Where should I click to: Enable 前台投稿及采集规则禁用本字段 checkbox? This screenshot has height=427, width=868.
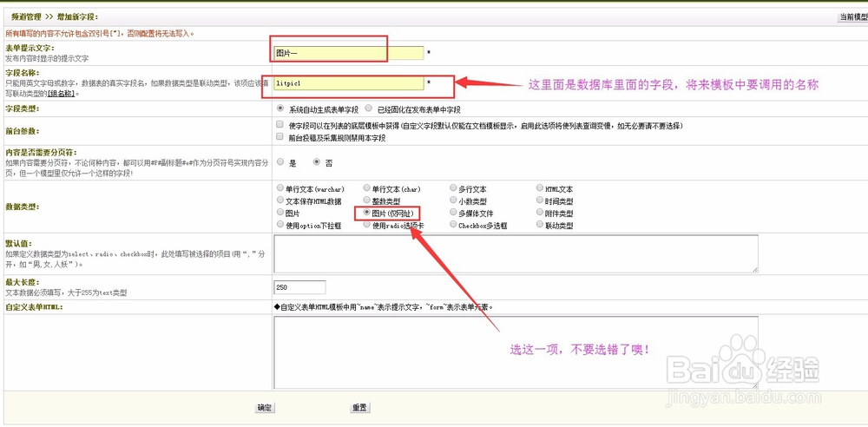[x=280, y=137]
